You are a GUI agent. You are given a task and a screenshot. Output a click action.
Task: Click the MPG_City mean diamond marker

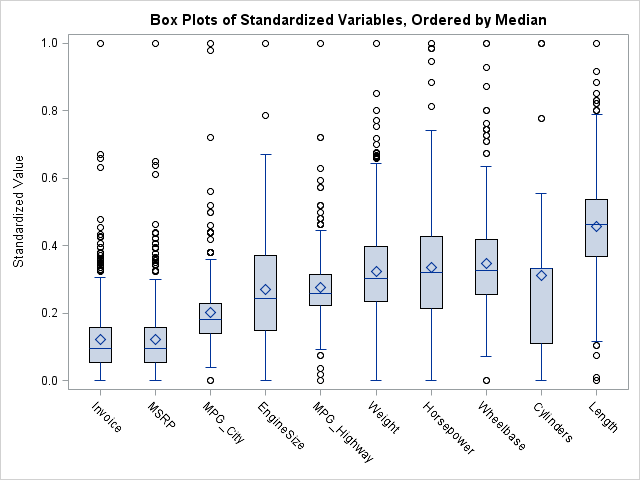click(210, 312)
